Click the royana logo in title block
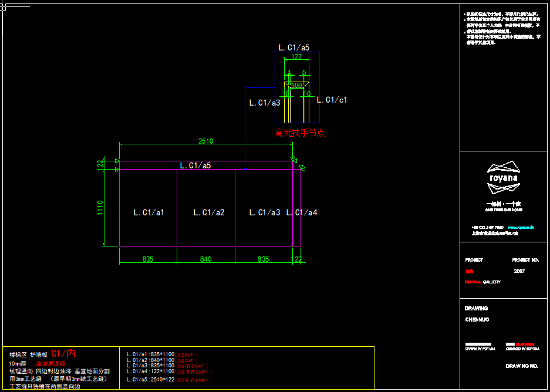This screenshot has width=550, height=392. [503, 178]
